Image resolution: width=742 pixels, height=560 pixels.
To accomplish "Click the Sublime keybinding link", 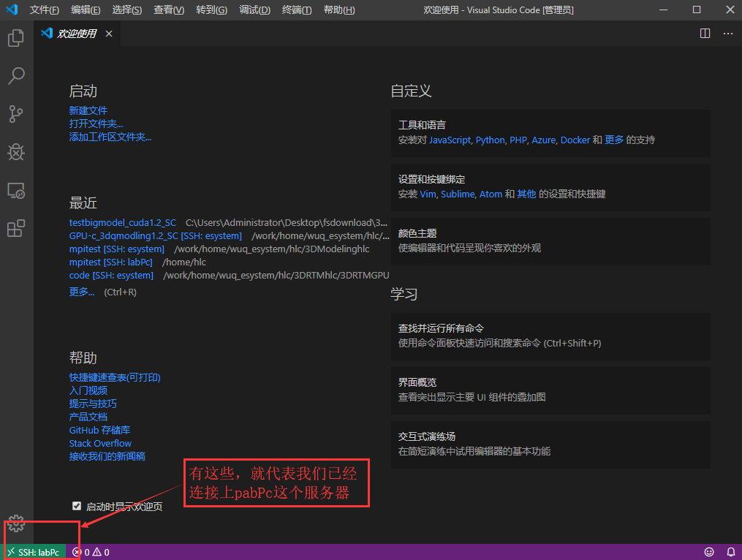I will pos(458,194).
